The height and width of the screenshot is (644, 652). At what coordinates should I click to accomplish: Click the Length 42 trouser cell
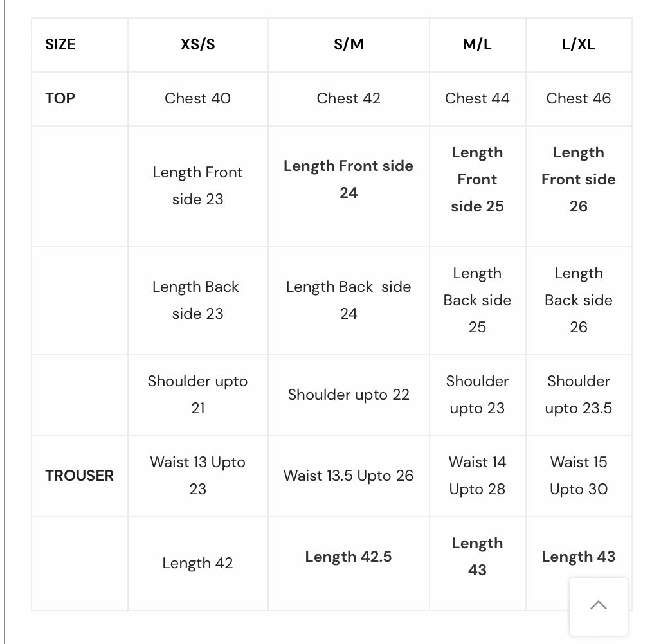click(x=197, y=563)
